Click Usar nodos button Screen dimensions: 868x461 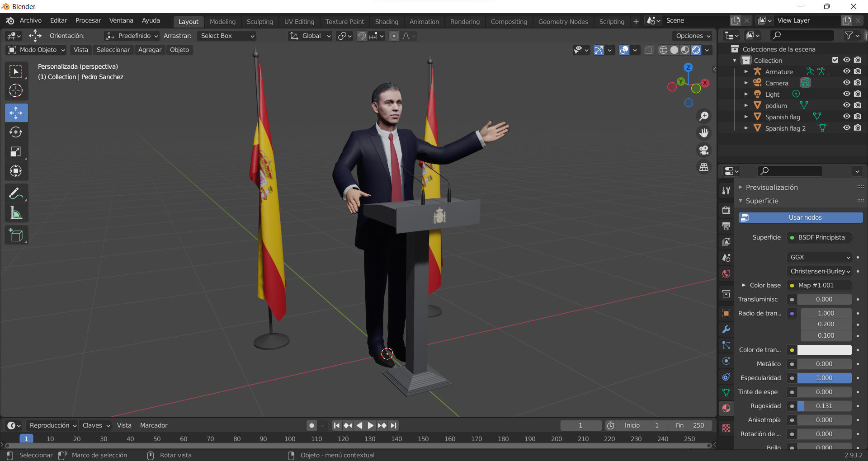[801, 218]
